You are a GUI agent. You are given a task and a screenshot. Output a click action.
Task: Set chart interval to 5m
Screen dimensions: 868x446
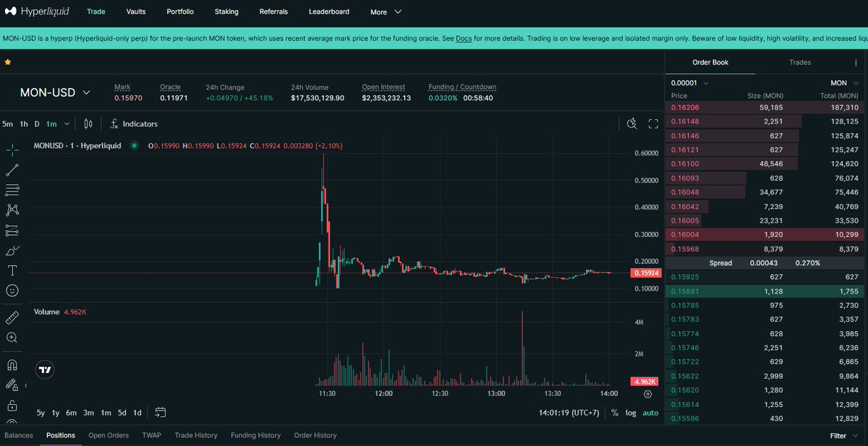click(8, 124)
